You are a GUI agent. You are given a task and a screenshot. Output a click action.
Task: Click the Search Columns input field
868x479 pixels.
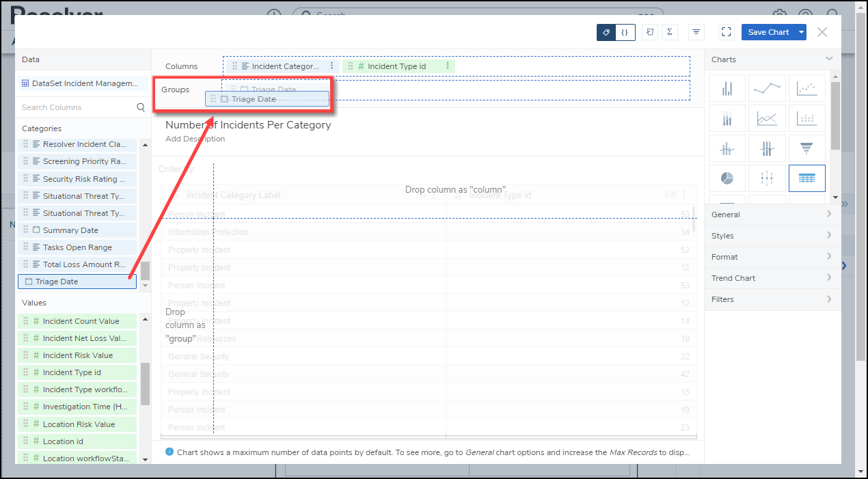coord(77,107)
